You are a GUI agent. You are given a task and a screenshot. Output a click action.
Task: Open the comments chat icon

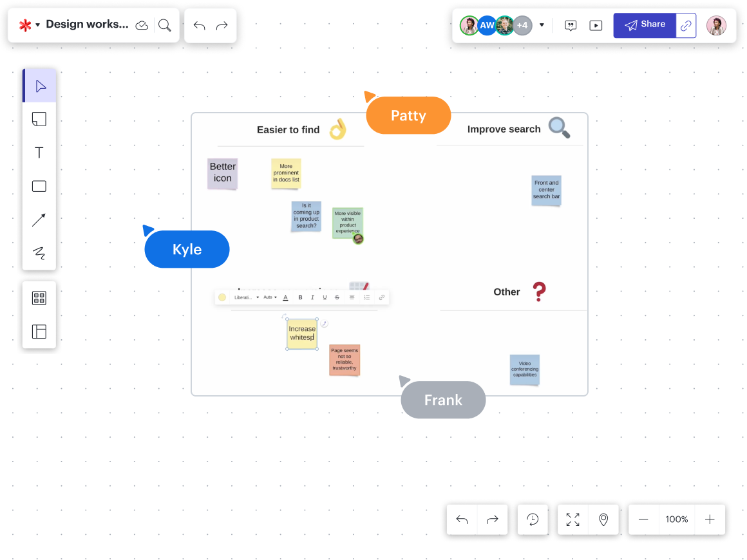[571, 26]
